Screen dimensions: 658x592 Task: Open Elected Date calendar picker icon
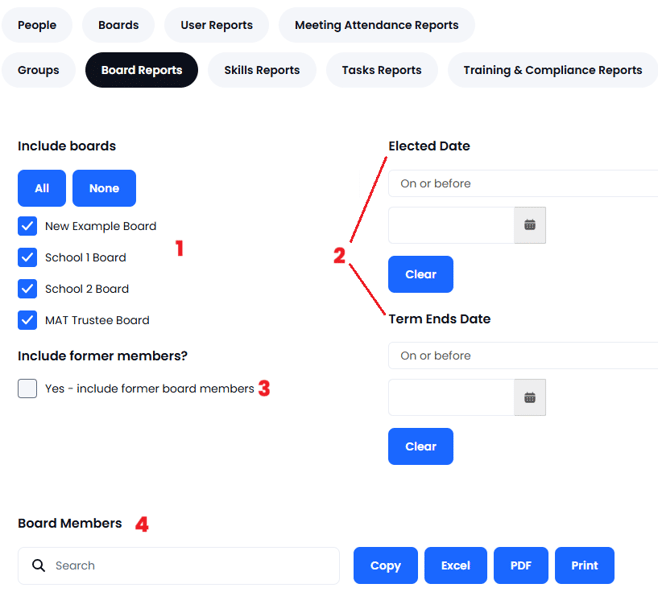coord(530,225)
